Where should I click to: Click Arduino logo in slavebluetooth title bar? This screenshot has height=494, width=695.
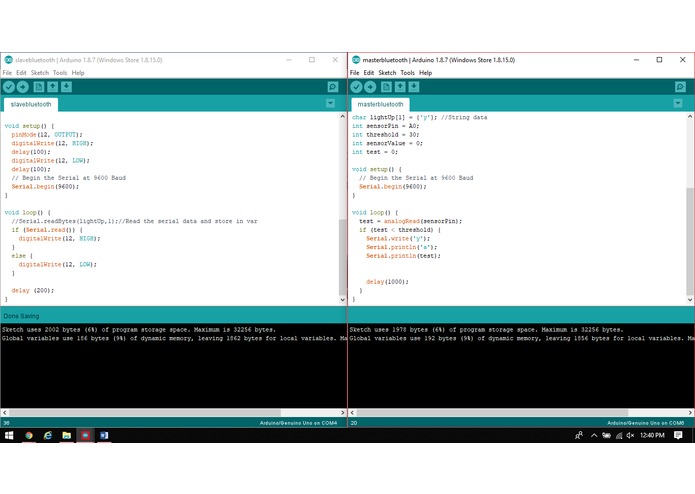8,60
